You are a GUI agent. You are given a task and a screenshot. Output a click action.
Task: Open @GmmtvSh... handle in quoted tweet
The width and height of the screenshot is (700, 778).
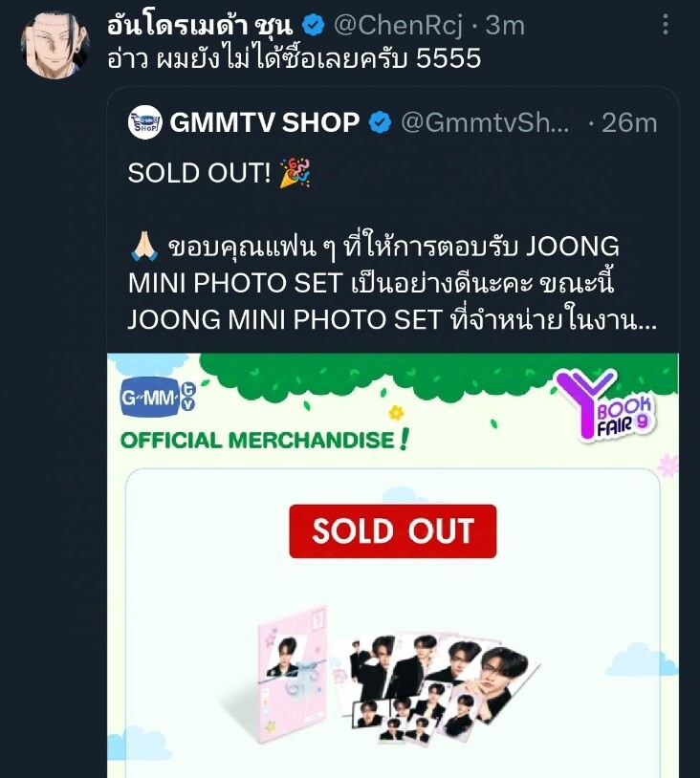[x=485, y=122]
